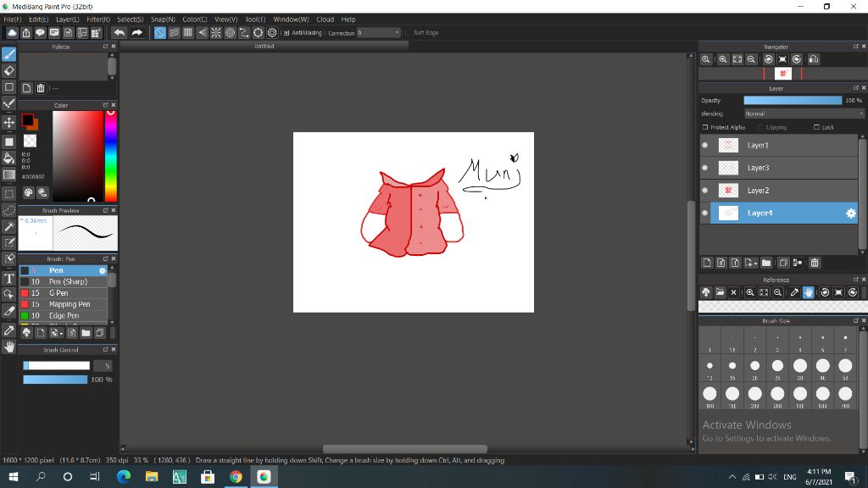Screen dimensions: 868x488
Task: Open the cloud save icon in toolbar
Action: tap(12, 33)
